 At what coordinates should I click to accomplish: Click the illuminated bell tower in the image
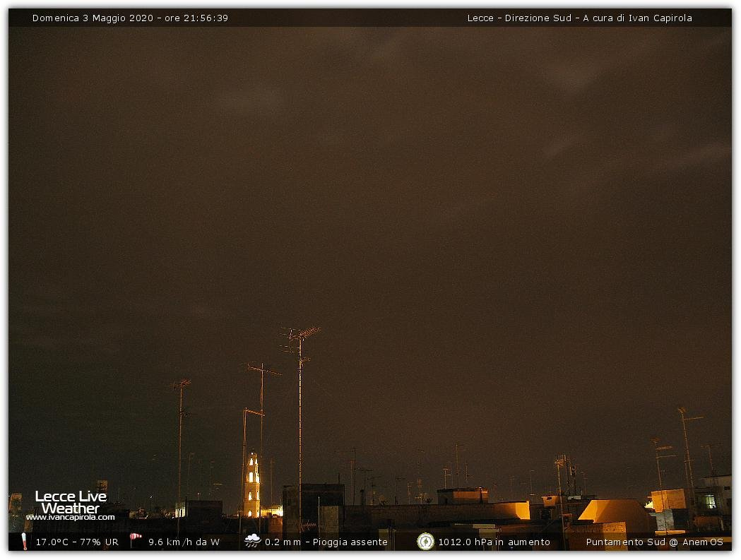[252, 485]
